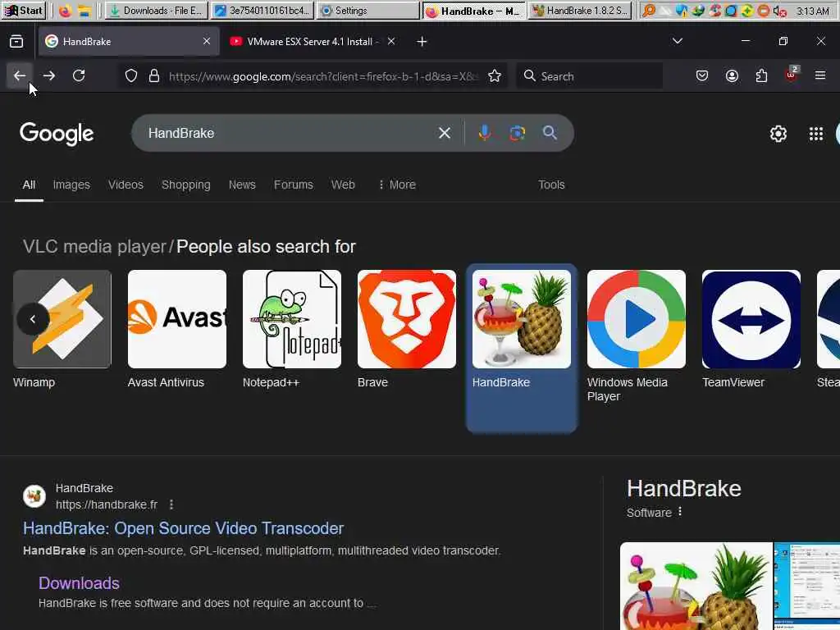Open the Downloads sublink under HandBrake
The width and height of the screenshot is (840, 630).
pos(79,583)
